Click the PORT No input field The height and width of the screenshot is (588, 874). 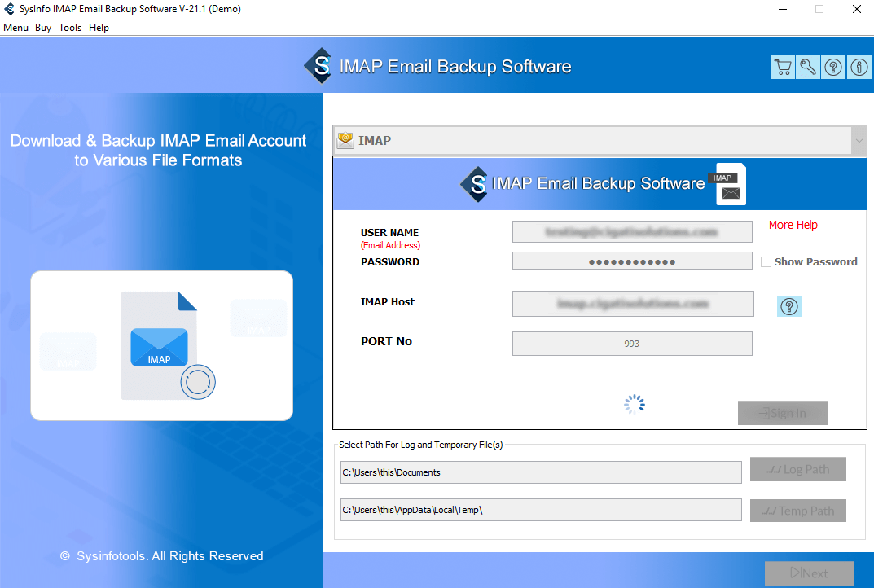631,344
